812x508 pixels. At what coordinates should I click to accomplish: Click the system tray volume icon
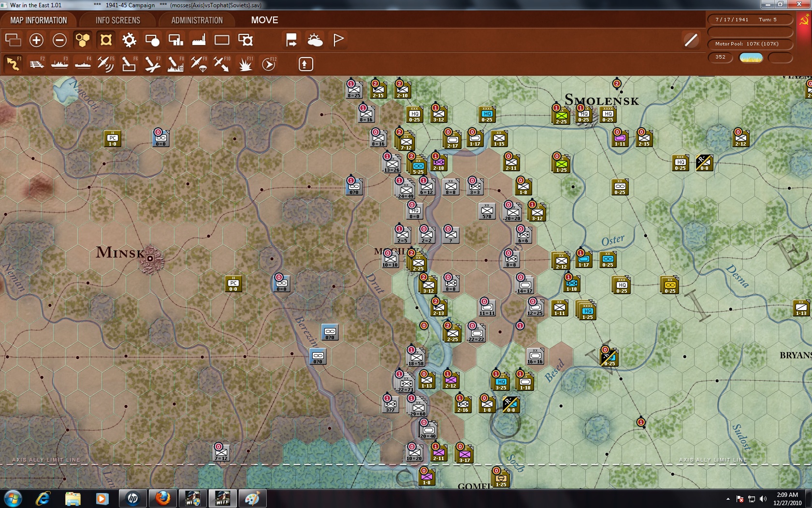tap(763, 499)
